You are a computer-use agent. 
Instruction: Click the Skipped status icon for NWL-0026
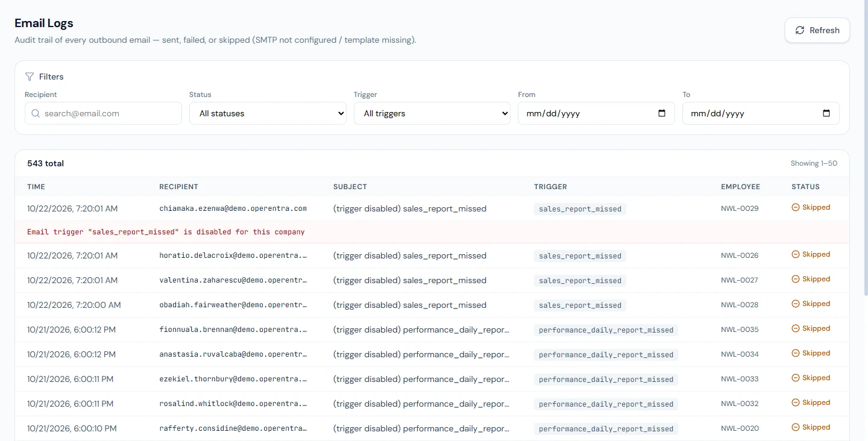pos(795,254)
